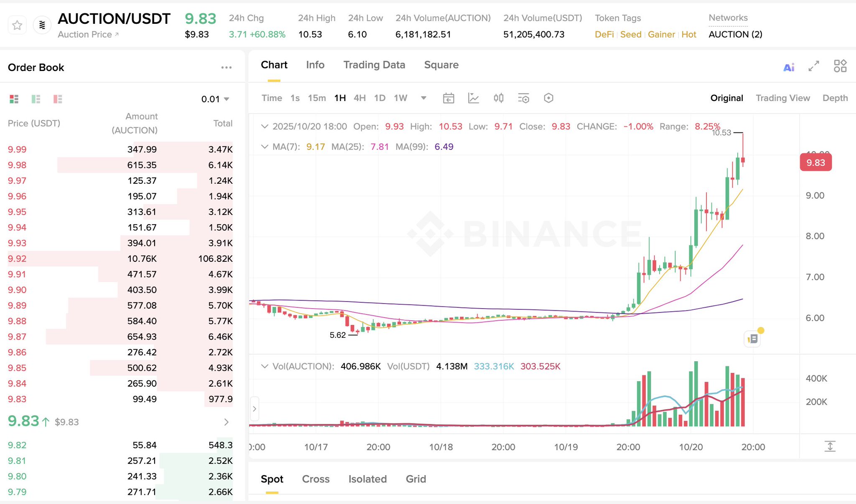Open the calendar go-to-date icon
The width and height of the screenshot is (856, 504).
[448, 98]
